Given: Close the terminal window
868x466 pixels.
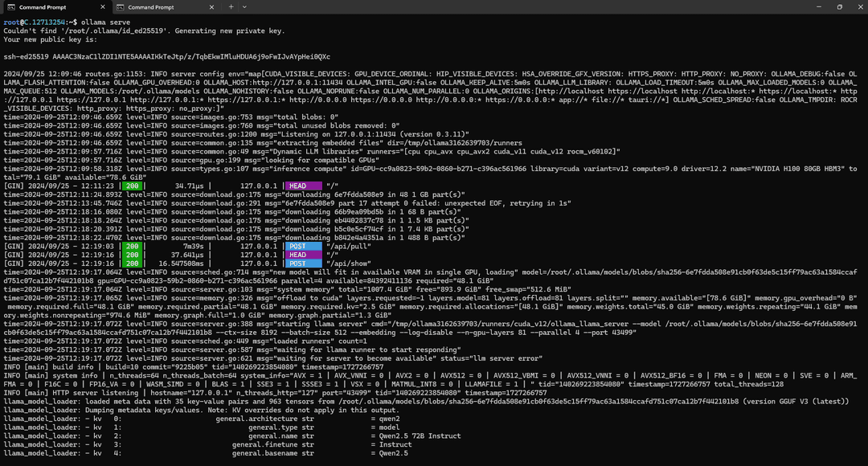Looking at the screenshot, I should (858, 6).
